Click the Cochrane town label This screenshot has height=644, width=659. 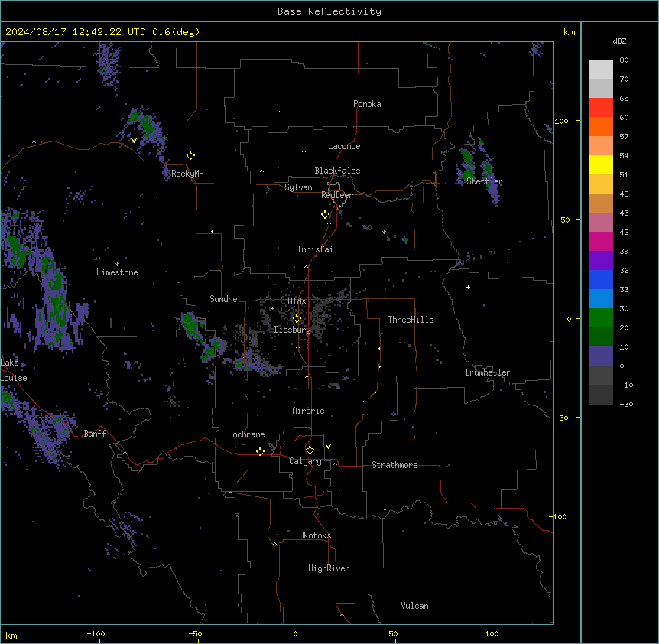[246, 434]
